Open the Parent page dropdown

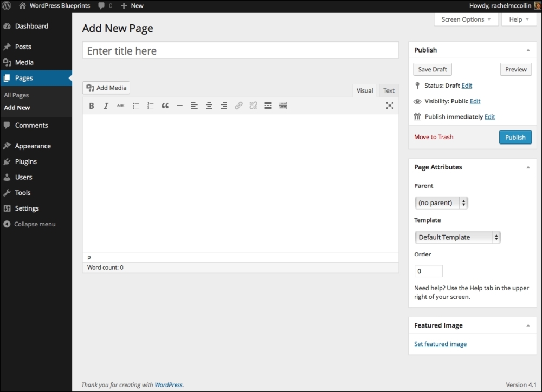(441, 202)
